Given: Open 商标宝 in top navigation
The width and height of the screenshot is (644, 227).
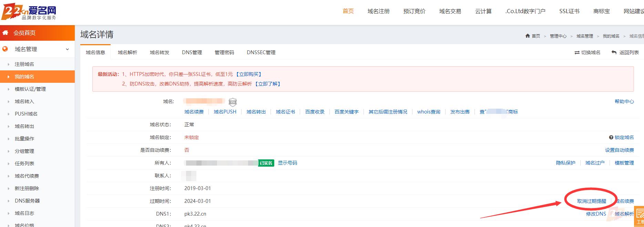Looking at the screenshot, I should point(601,11).
